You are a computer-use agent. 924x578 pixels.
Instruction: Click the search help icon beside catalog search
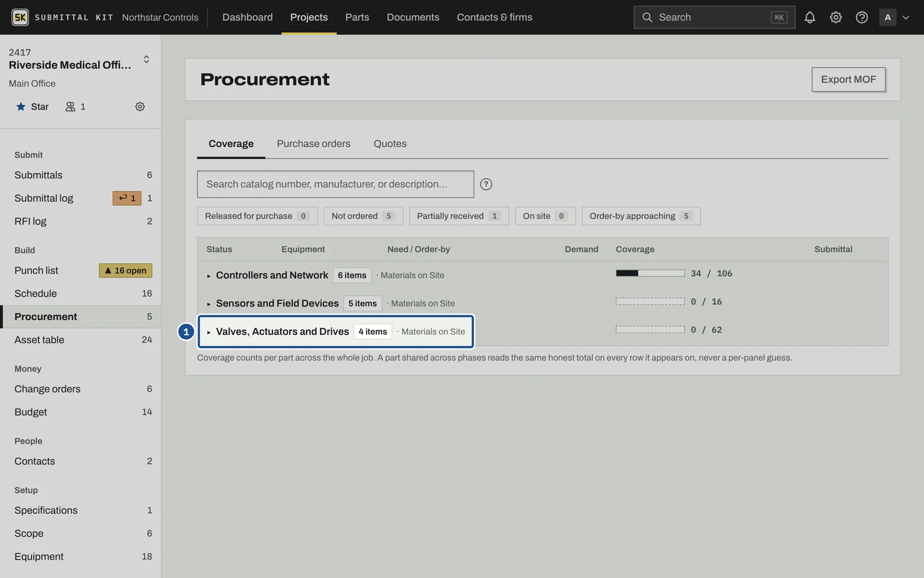click(x=486, y=184)
